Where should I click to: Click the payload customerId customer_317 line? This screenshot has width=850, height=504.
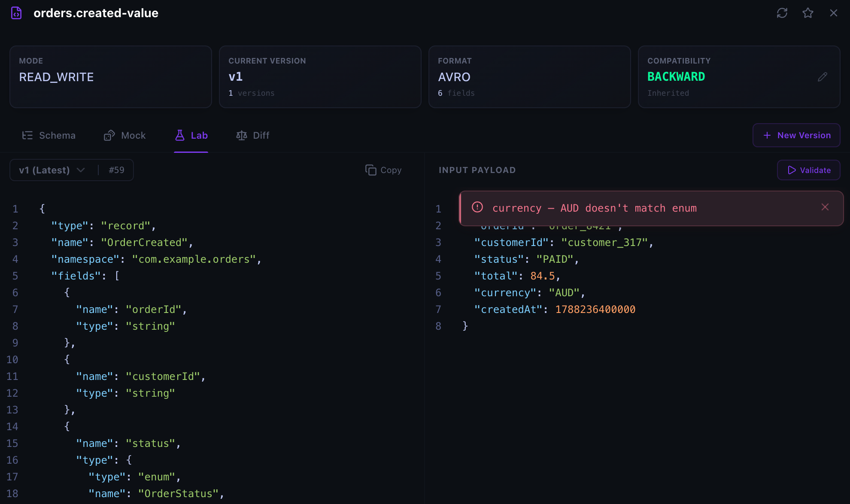pyautogui.click(x=564, y=243)
